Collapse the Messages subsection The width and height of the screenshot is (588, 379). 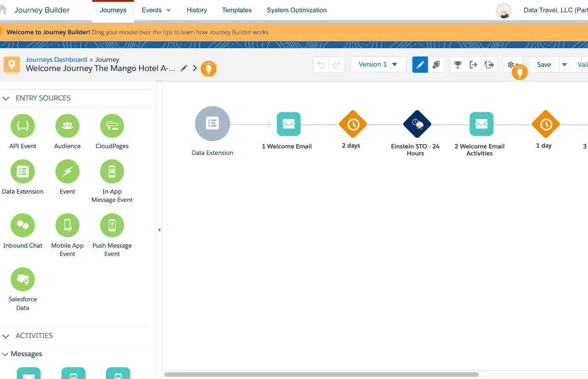click(x=5, y=354)
